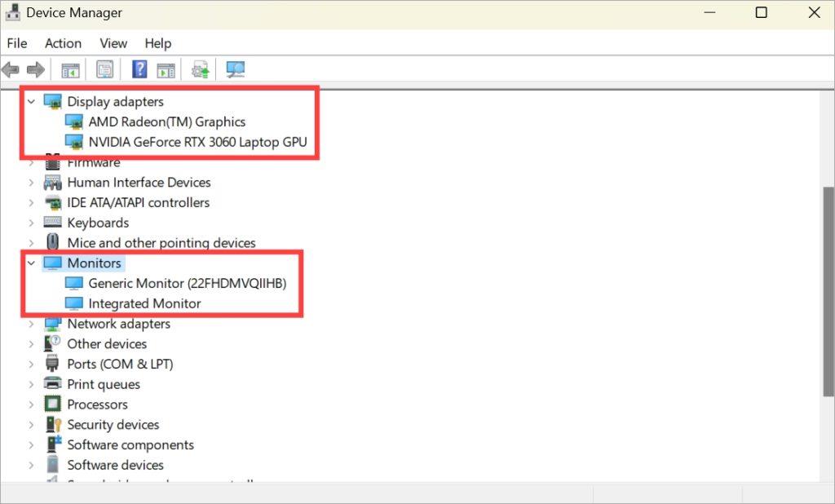
Task: Click the NVIDIA GeForce RTX 3060 device icon
Action: [74, 142]
